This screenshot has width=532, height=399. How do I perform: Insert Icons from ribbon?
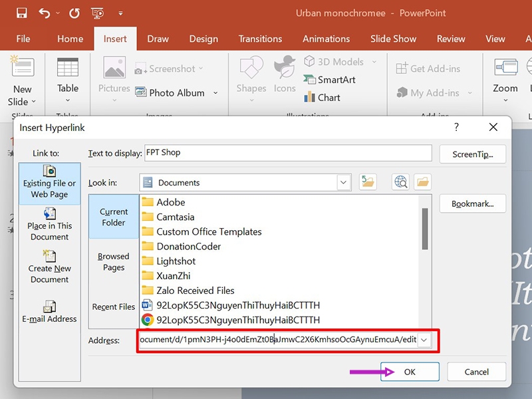click(x=285, y=74)
